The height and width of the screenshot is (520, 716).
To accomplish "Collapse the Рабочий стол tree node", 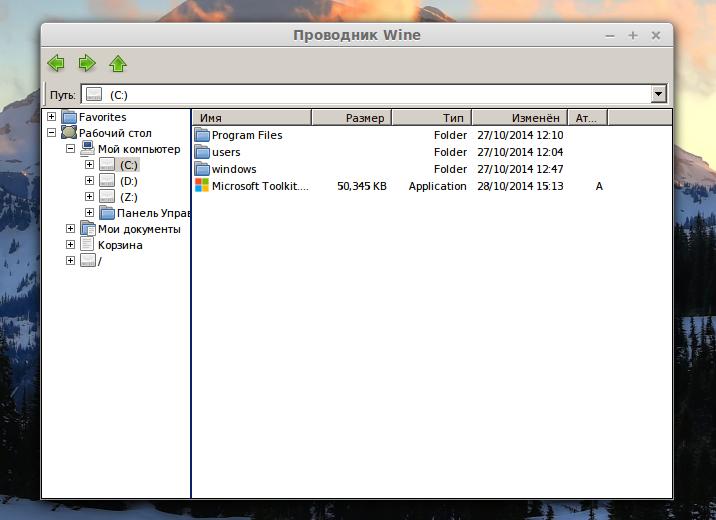I will pyautogui.click(x=52, y=132).
